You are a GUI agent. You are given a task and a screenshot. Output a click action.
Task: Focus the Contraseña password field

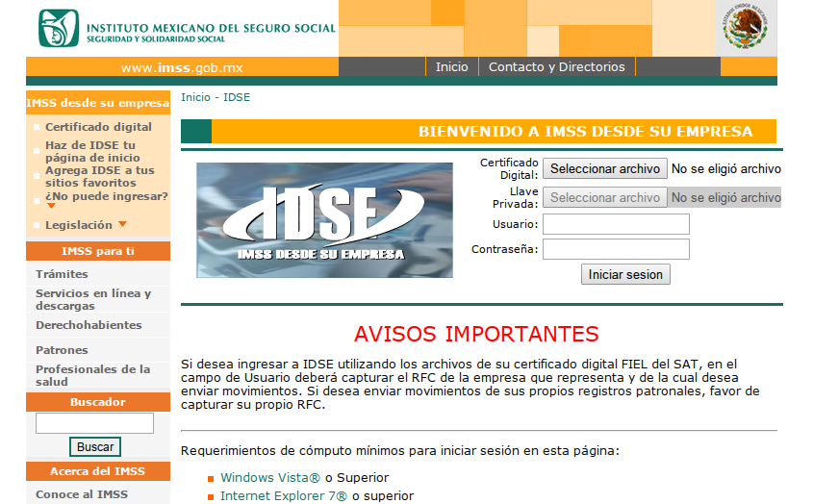coord(616,249)
